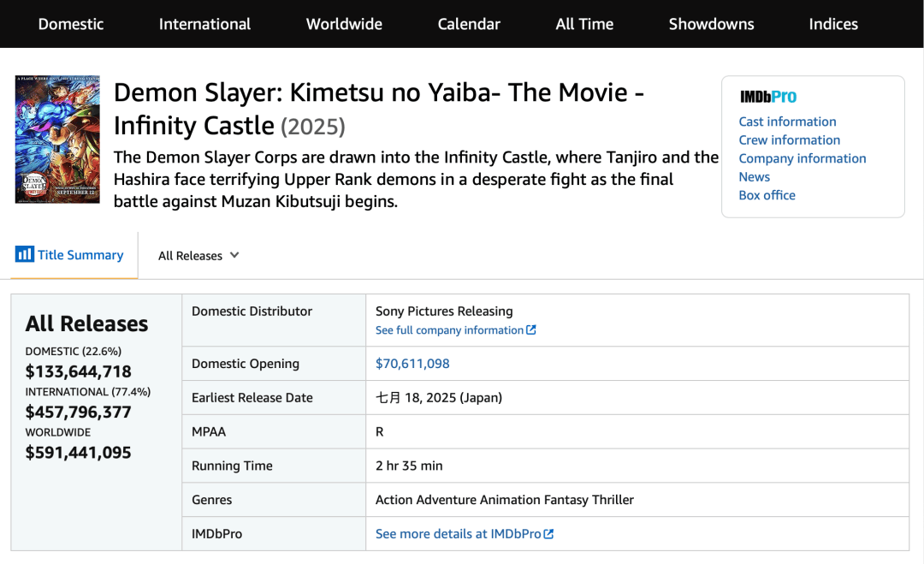
Task: Open the Indices menu item
Action: pos(833,24)
